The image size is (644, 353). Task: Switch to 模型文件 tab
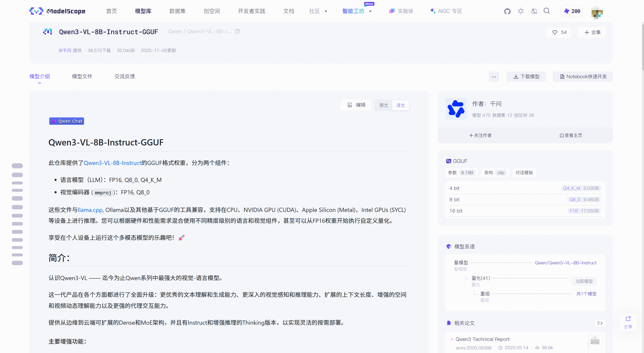tap(82, 76)
